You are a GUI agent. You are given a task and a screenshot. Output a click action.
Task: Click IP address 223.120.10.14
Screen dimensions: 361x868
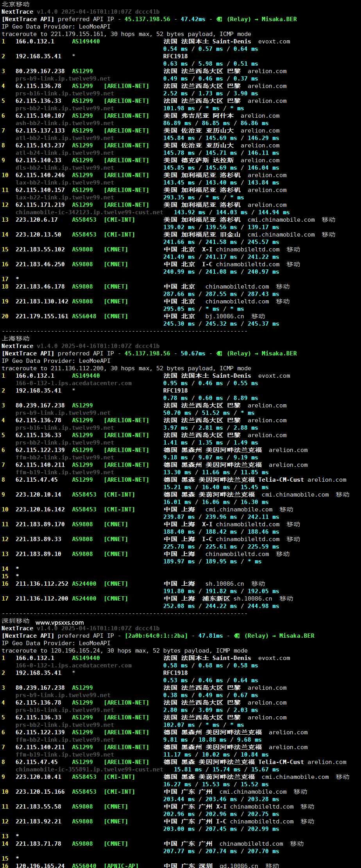pyautogui.click(x=39, y=495)
